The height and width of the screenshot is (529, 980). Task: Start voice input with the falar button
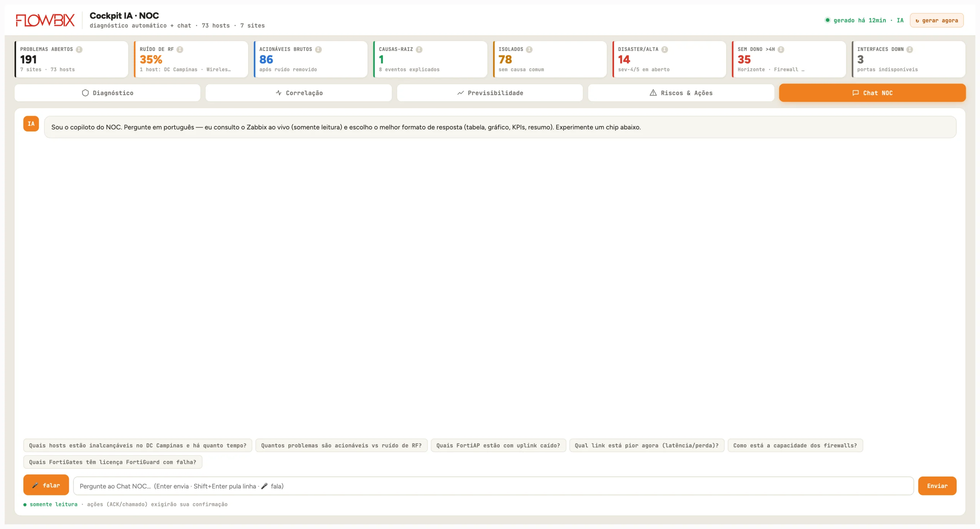[x=46, y=485]
